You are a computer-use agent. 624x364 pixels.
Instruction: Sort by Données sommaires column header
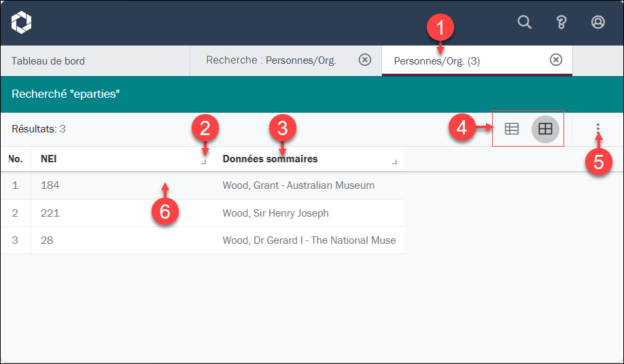(270, 159)
